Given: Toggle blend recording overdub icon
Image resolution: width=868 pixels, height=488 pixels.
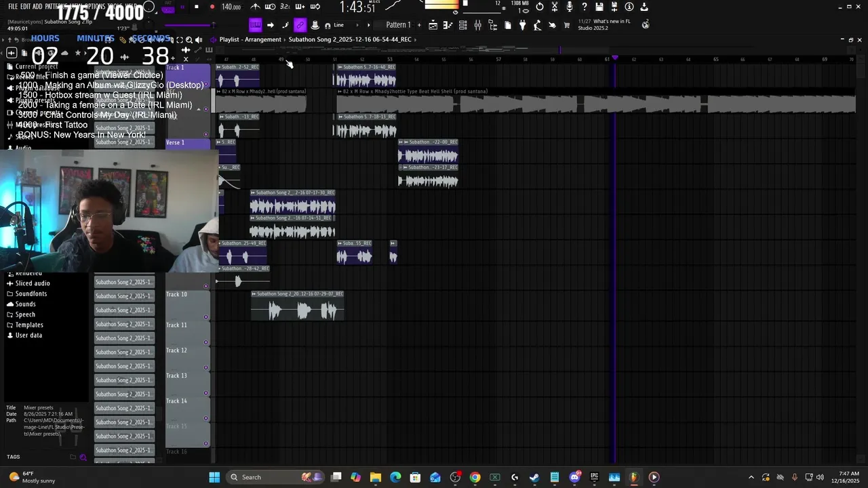Looking at the screenshot, I should pyautogui.click(x=299, y=7).
